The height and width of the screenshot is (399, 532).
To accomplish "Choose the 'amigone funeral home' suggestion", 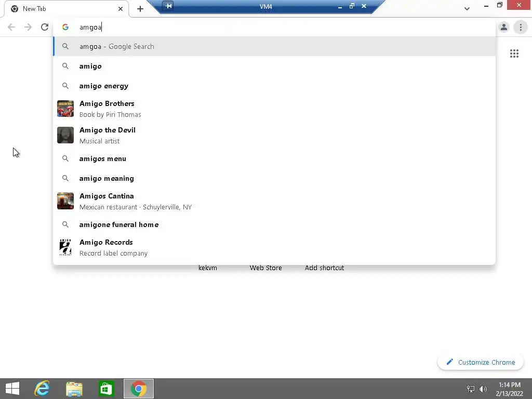I will click(274, 224).
